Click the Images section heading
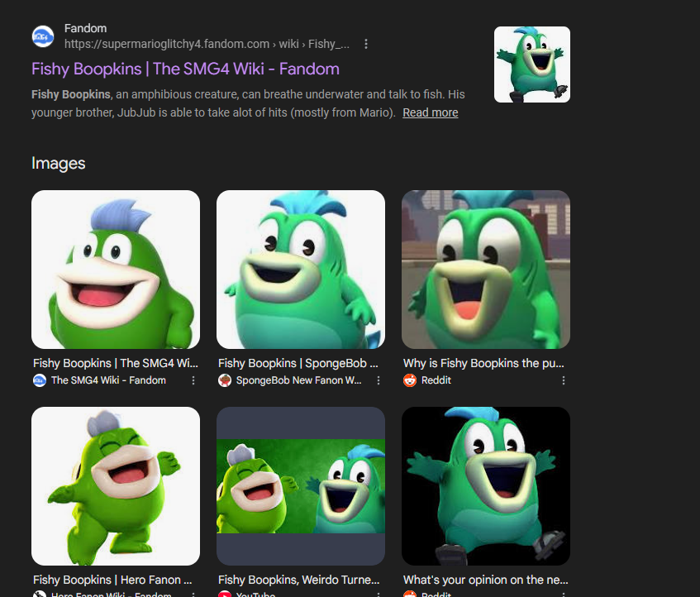Image resolution: width=700 pixels, height=597 pixels. pyautogui.click(x=59, y=164)
